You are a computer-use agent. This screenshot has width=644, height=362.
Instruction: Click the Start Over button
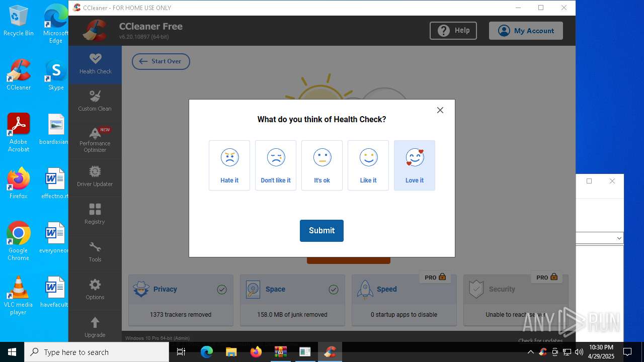coord(161,61)
